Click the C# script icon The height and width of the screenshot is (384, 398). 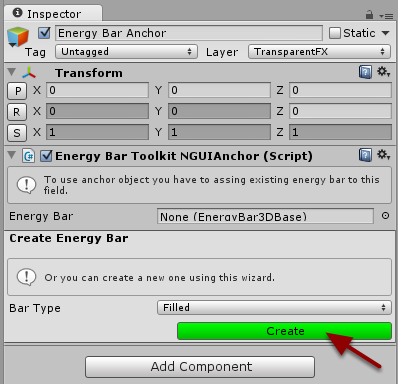tap(29, 156)
